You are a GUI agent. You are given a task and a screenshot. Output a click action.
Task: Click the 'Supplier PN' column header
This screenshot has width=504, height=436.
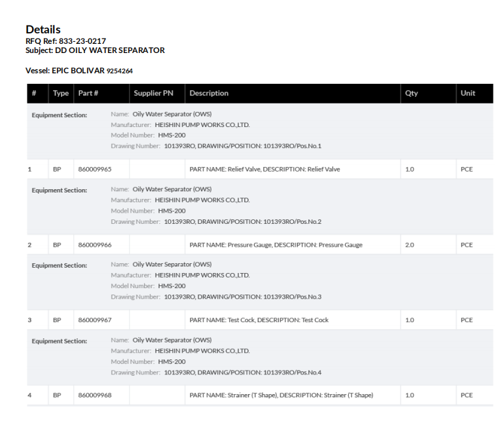(153, 94)
